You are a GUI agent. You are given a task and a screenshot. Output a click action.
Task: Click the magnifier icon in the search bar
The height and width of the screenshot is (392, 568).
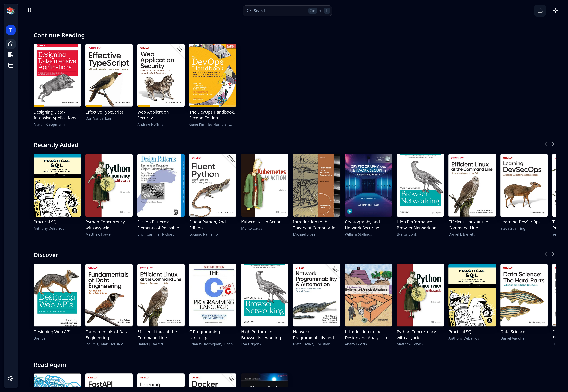[249, 11]
